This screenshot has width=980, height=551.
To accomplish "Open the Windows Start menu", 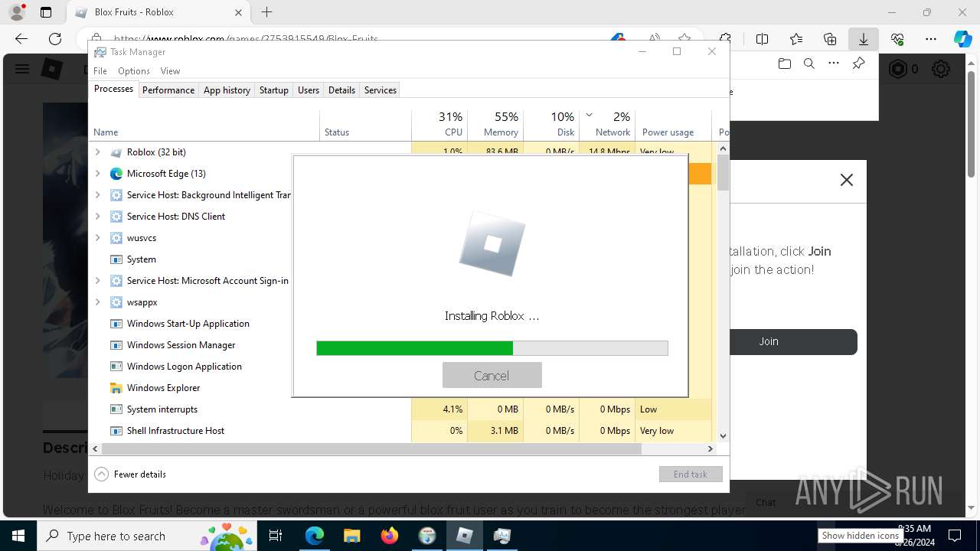I will (18, 536).
